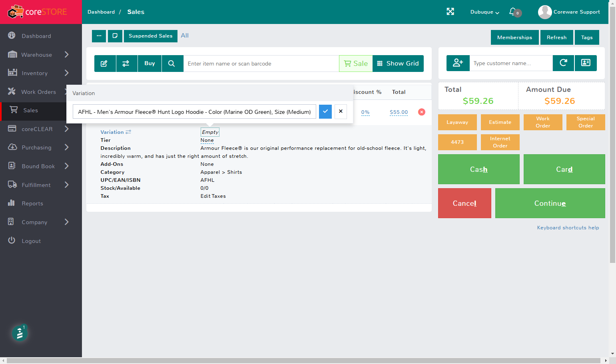The image size is (616, 364).
Task: Add a new customer icon
Action: click(458, 63)
